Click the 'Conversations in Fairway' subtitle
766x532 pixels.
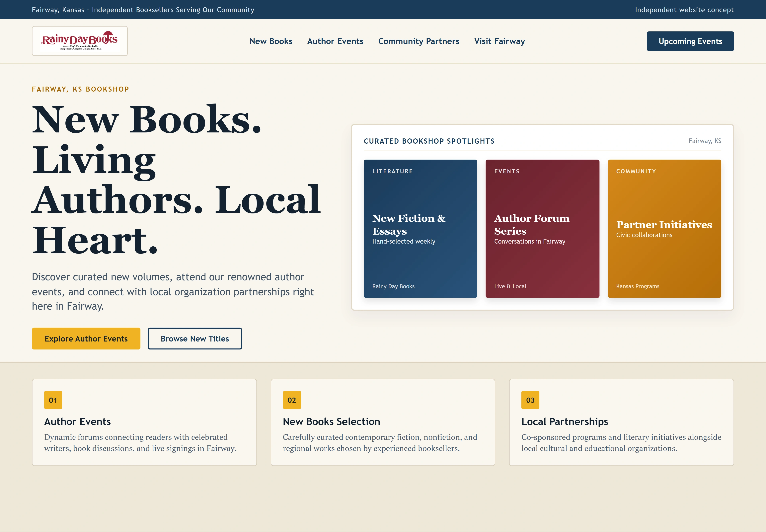pyautogui.click(x=529, y=241)
